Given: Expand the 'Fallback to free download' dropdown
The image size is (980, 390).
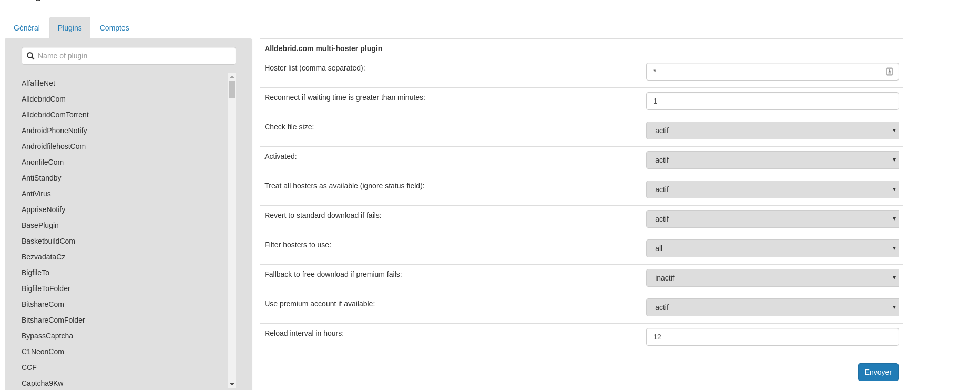Looking at the screenshot, I should [772, 277].
